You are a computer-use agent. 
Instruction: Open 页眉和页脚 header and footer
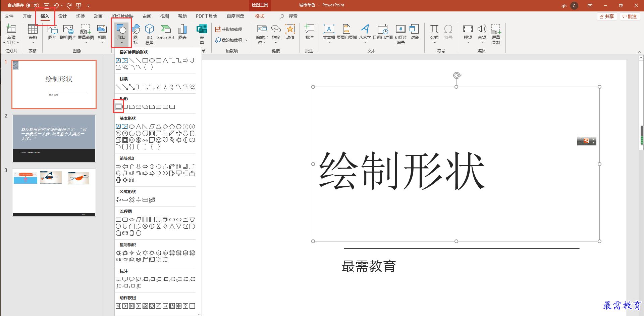[347, 32]
